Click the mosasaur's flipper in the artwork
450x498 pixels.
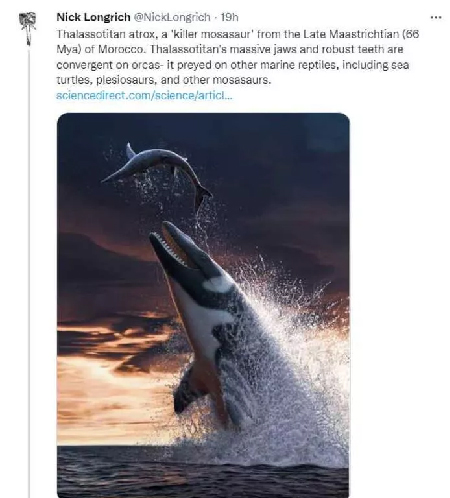pyautogui.click(x=187, y=390)
